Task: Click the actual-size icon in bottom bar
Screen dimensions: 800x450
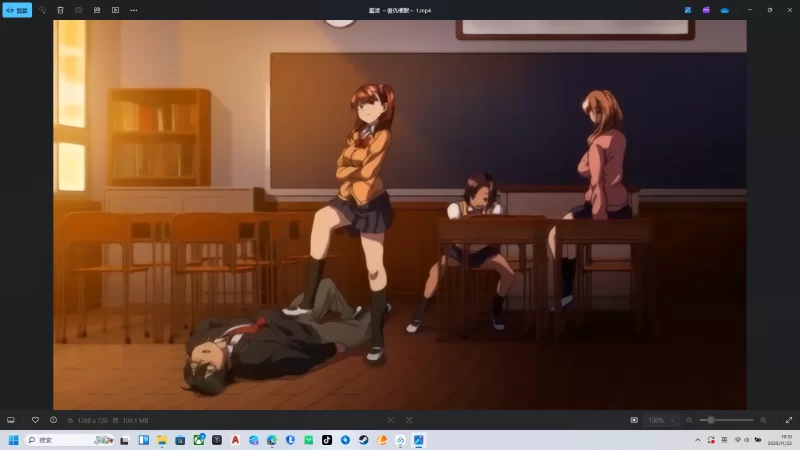Action: pyautogui.click(x=409, y=420)
